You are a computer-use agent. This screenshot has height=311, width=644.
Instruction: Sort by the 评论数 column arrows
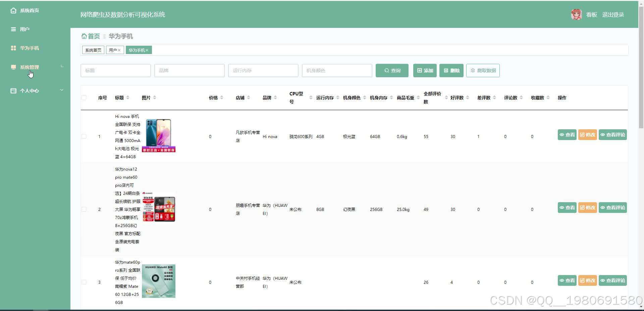[x=521, y=98]
